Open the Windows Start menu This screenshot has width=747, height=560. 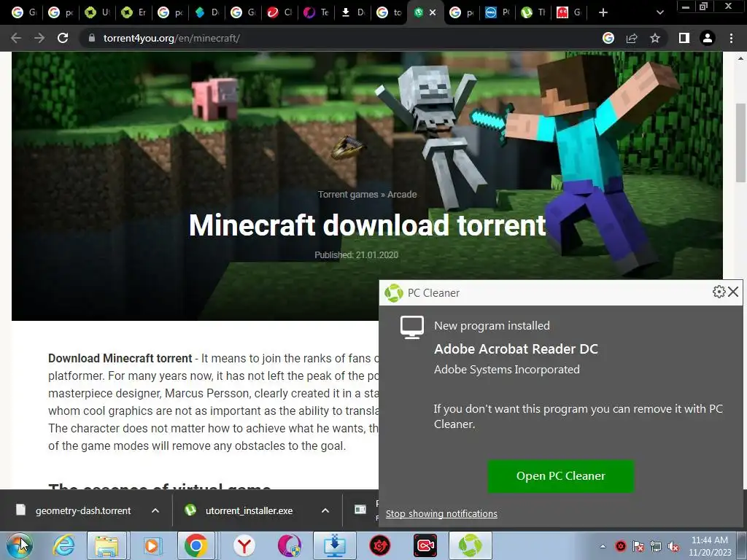click(20, 545)
